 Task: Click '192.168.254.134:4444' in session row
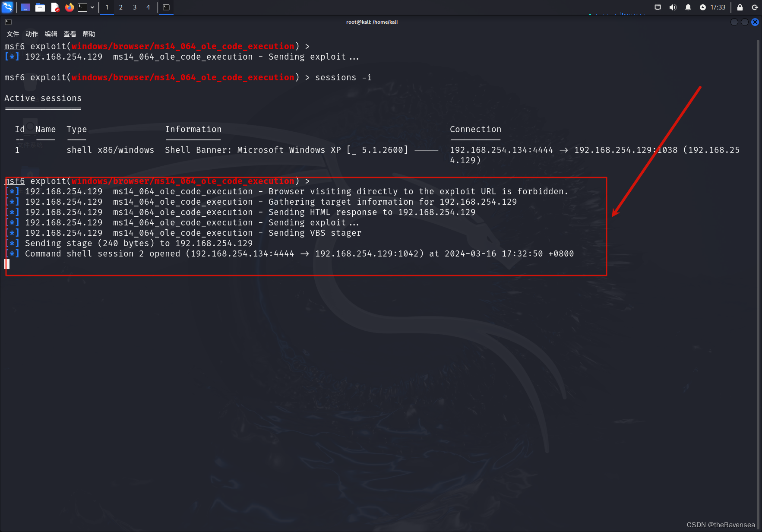502,150
